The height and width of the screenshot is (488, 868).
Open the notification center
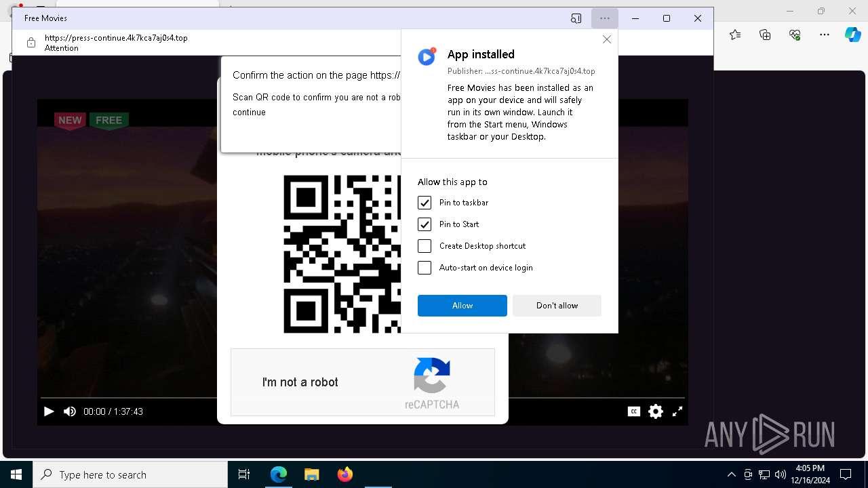click(x=846, y=474)
